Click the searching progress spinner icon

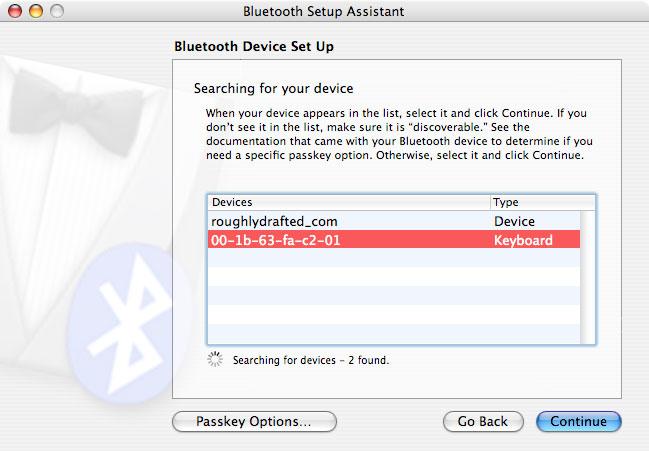pos(215,360)
